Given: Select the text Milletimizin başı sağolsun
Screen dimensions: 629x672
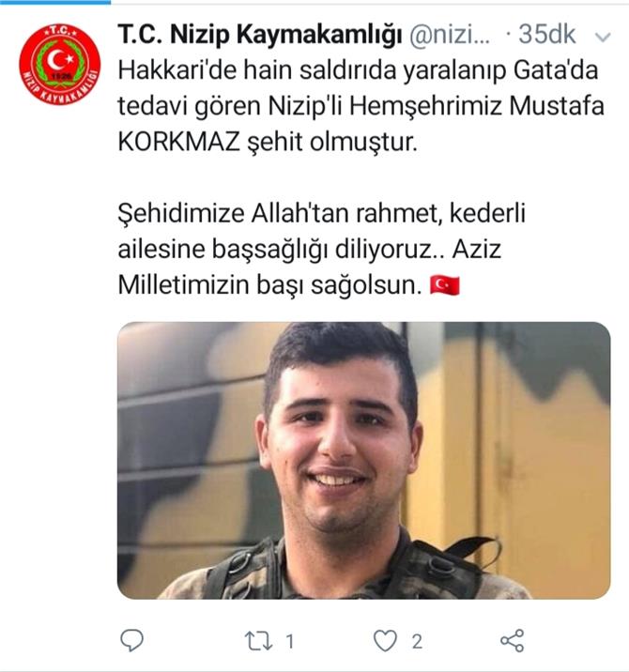Looking at the screenshot, I should pos(270,285).
